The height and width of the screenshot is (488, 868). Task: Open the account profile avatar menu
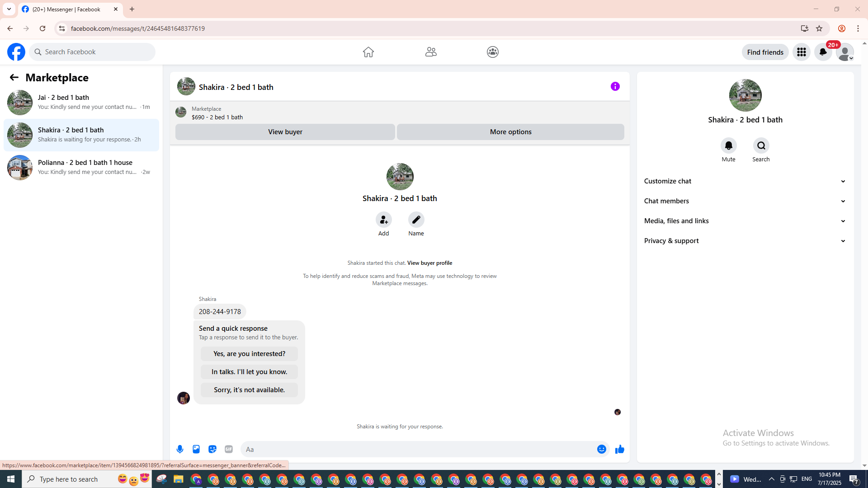844,52
